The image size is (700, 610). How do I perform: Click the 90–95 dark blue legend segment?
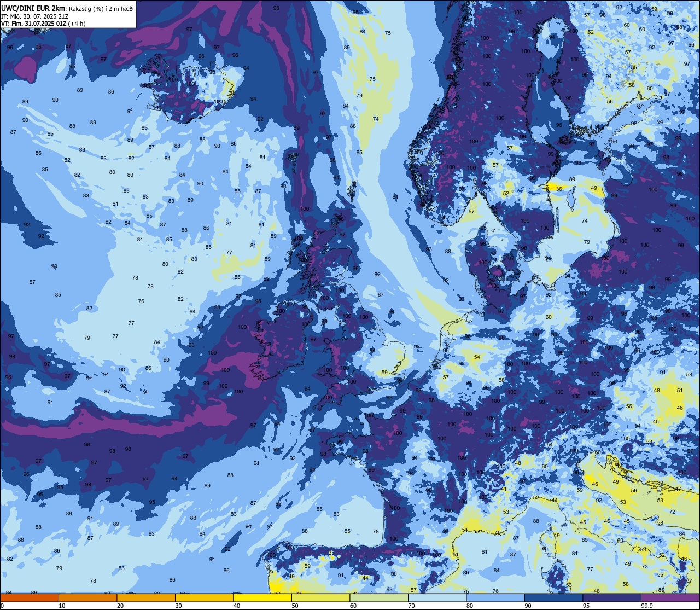(x=553, y=597)
